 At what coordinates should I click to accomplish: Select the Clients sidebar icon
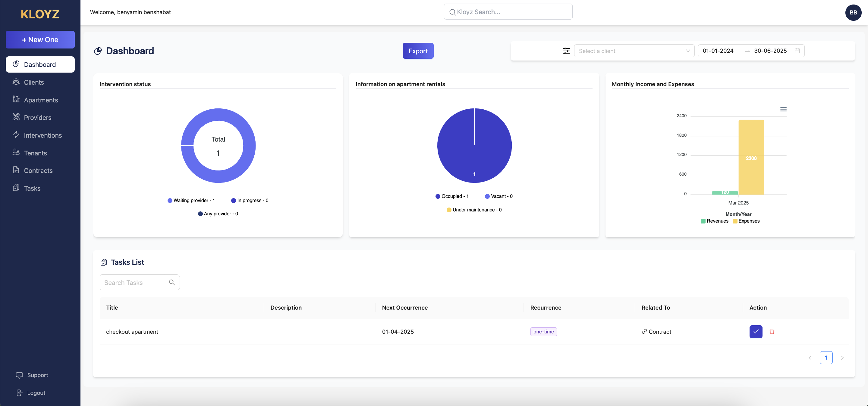[16, 82]
